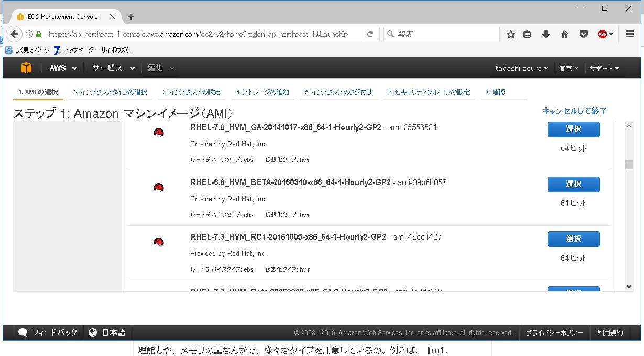
Task: Open the よく見るページ bookmark
Action: [28, 50]
